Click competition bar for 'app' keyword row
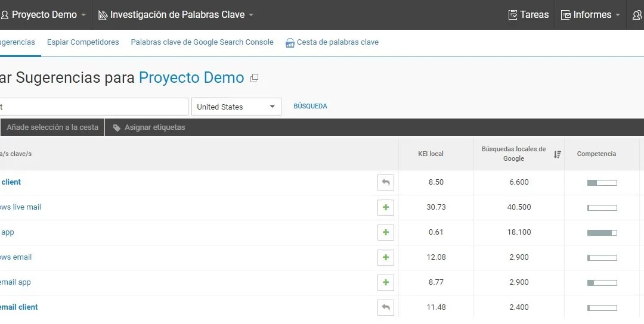 pos(602,232)
